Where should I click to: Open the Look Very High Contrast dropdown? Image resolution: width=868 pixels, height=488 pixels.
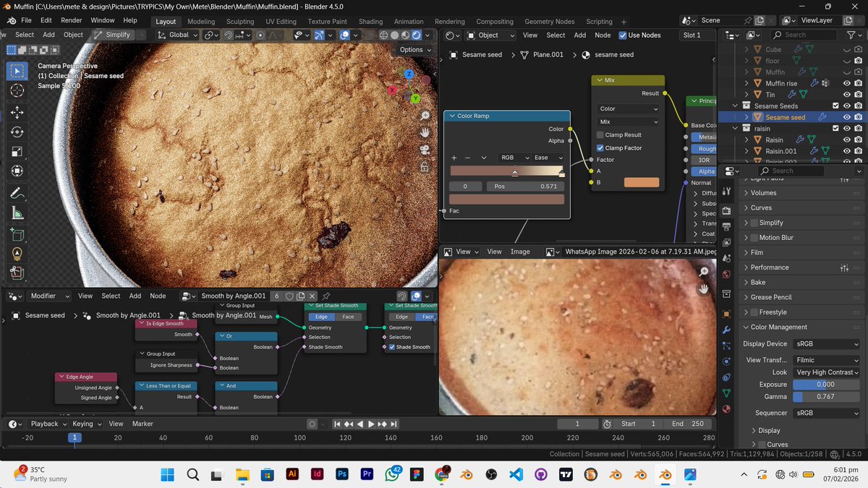click(826, 372)
